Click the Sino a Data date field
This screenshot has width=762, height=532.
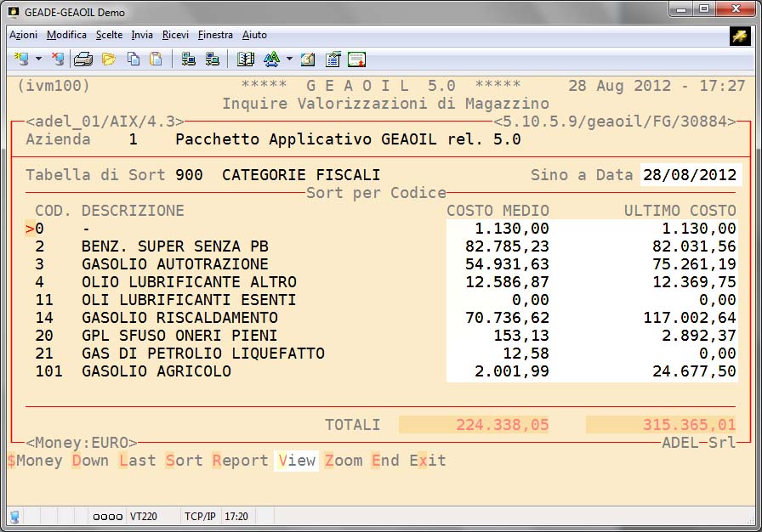coord(691,175)
